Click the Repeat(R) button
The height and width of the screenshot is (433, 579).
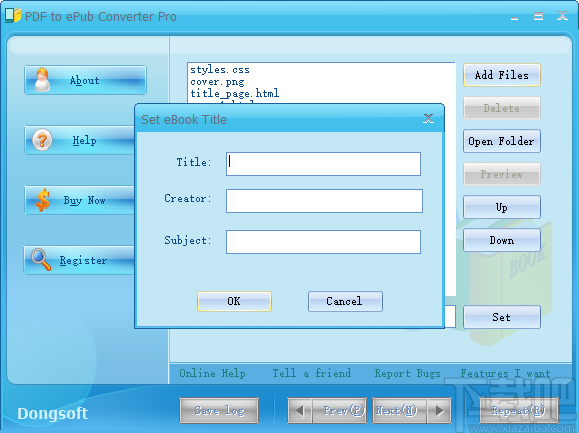point(518,410)
